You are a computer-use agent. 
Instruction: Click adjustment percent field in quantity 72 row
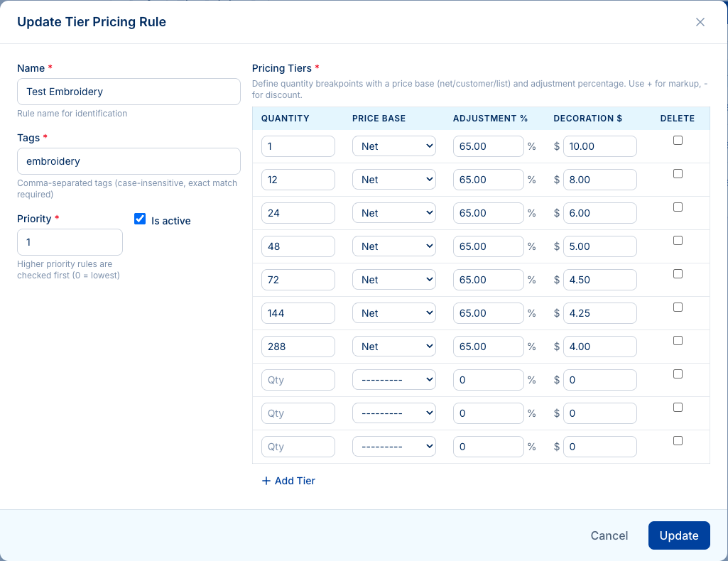489,280
